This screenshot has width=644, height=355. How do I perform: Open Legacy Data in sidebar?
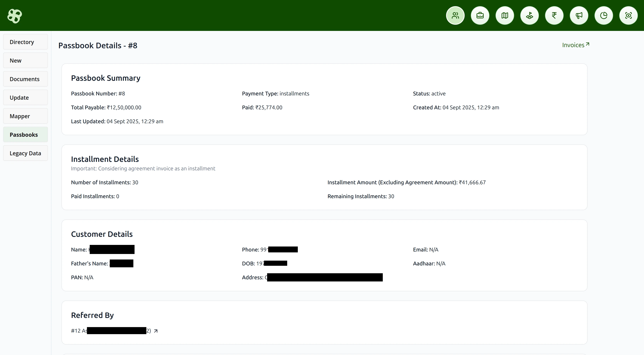tap(25, 153)
